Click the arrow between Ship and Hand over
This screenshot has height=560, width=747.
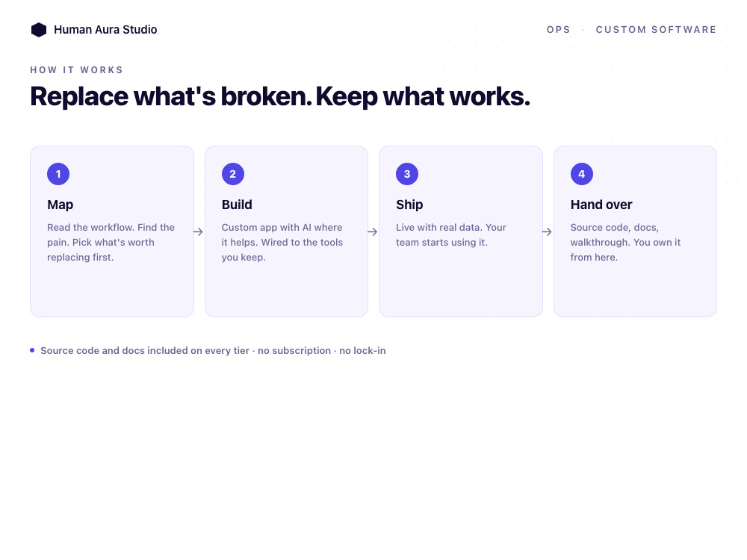[547, 232]
